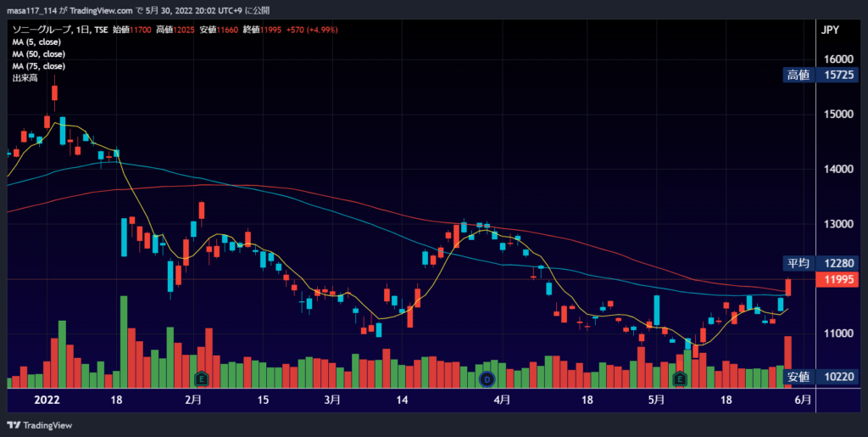This screenshot has width=868, height=437.
Task: Click the 11000 price axis value
Action: [x=838, y=333]
